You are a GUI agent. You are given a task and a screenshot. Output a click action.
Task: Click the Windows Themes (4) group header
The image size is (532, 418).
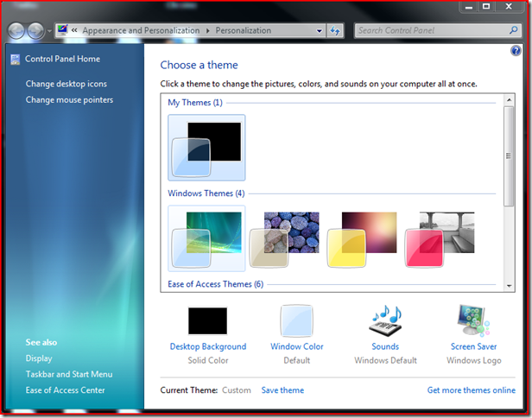click(x=206, y=193)
